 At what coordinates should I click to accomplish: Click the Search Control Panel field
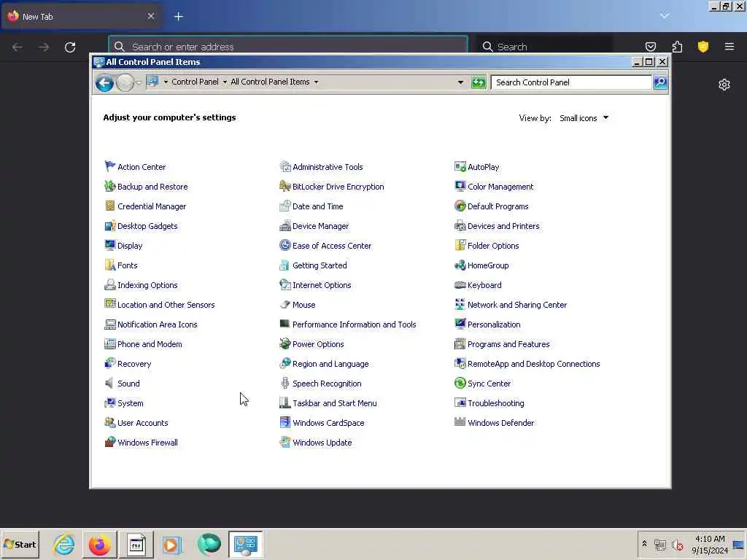[571, 82]
